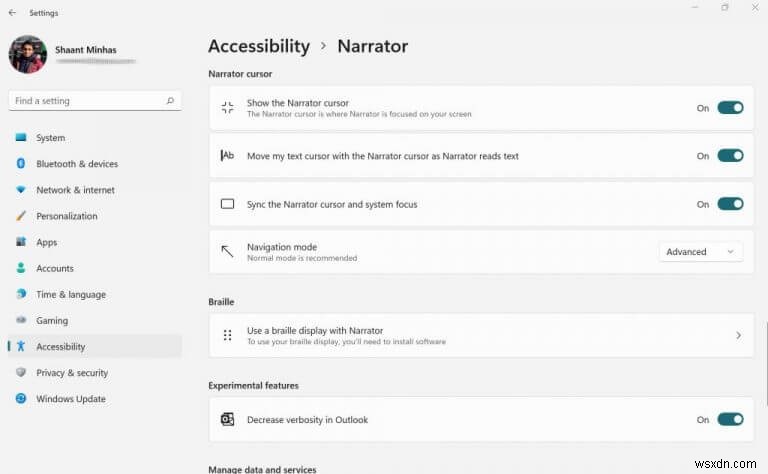Turn off Decrease verbosity in Outlook
Viewport: 768px width, 474px height.
tap(730, 420)
